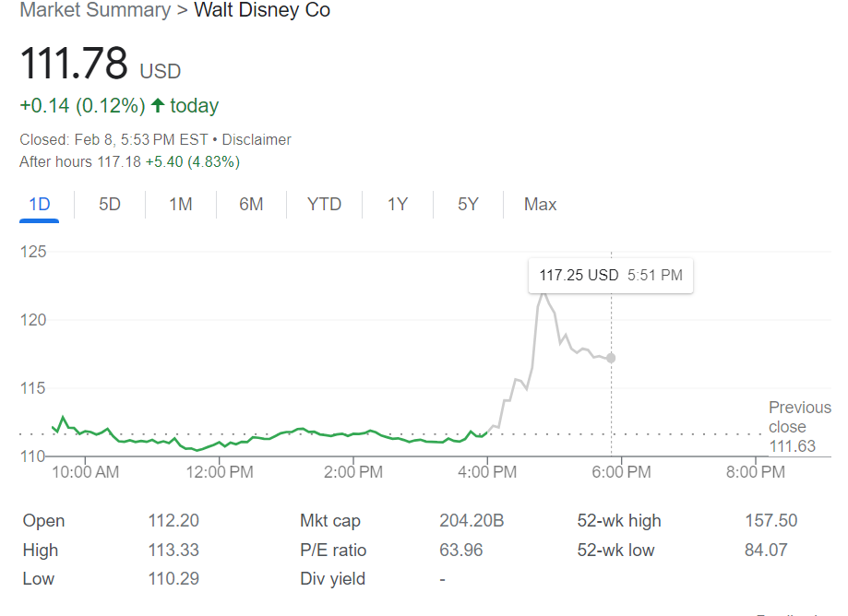Show the Max time range chart
The height and width of the screenshot is (616, 848).
click(540, 205)
